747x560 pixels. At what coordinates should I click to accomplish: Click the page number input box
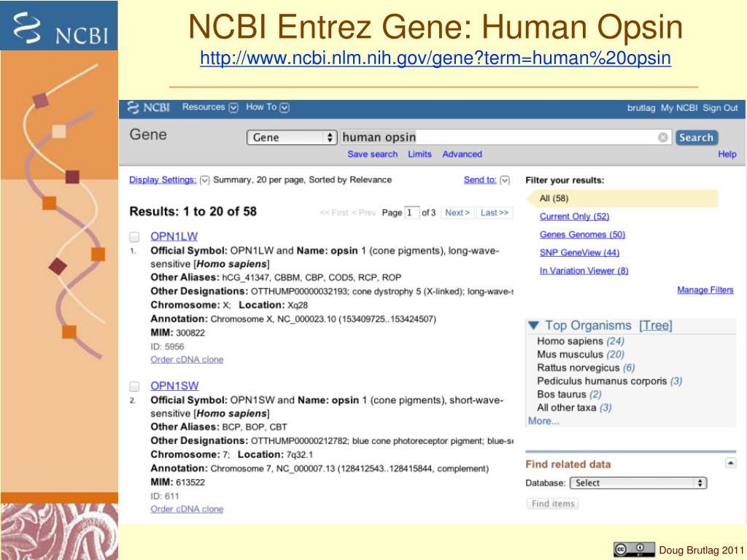tap(411, 213)
